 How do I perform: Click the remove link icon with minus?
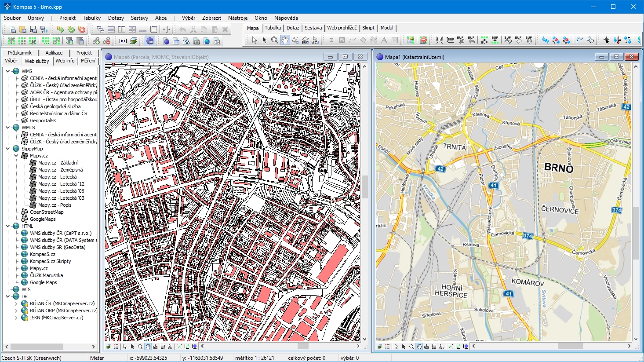106,41
